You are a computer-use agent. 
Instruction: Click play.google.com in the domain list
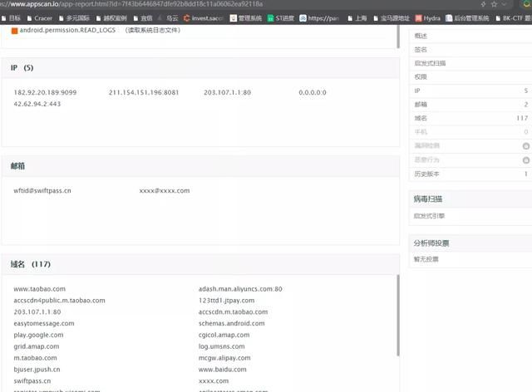click(38, 335)
